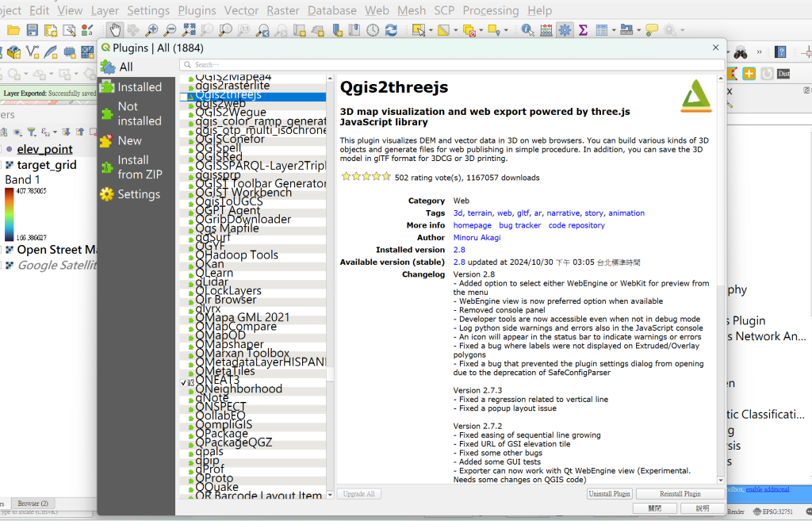Click Zoom Full extent icon
812x521 pixels.
click(x=189, y=30)
